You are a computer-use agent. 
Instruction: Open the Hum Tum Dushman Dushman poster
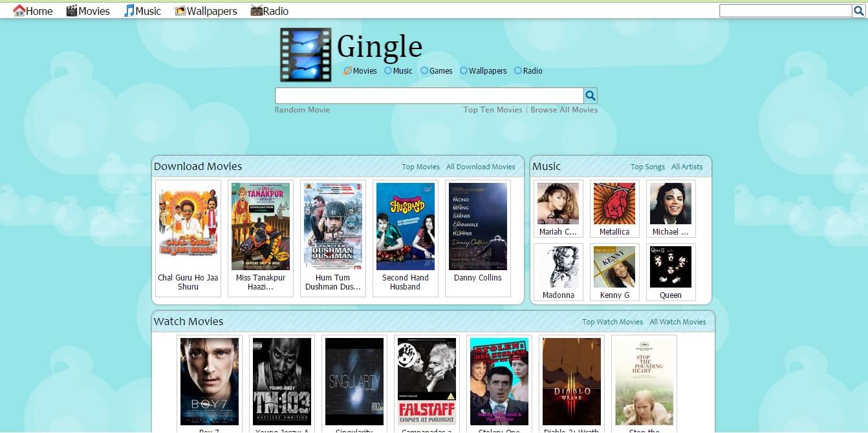click(333, 226)
